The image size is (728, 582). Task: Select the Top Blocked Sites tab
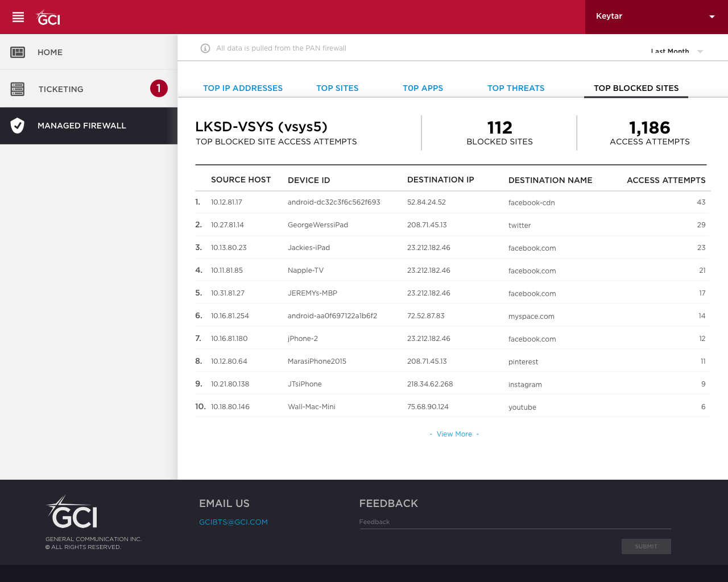point(636,88)
